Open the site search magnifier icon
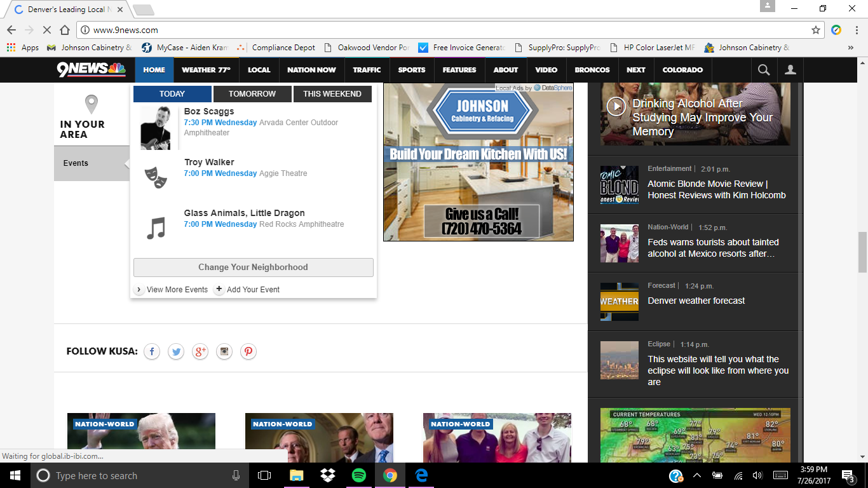Screen dimensions: 868x488 pos(764,70)
